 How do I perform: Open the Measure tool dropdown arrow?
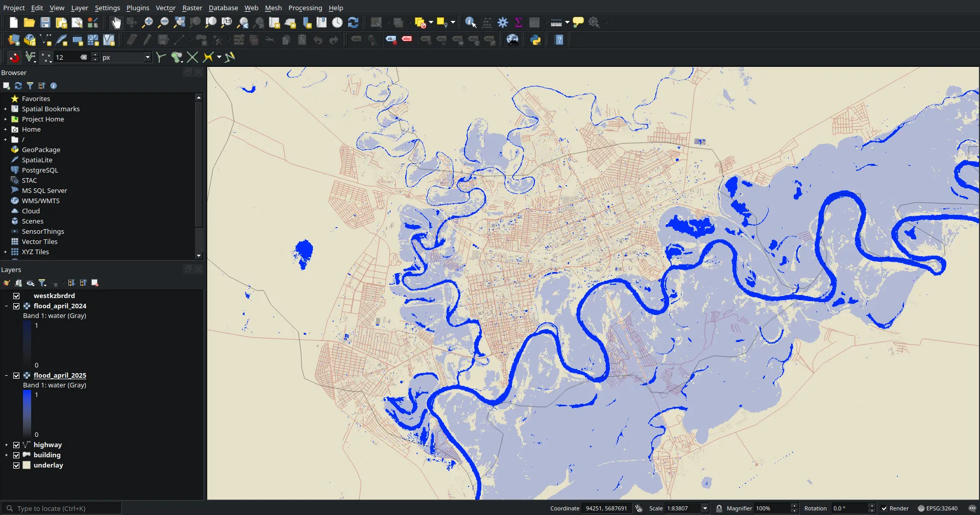567,22
